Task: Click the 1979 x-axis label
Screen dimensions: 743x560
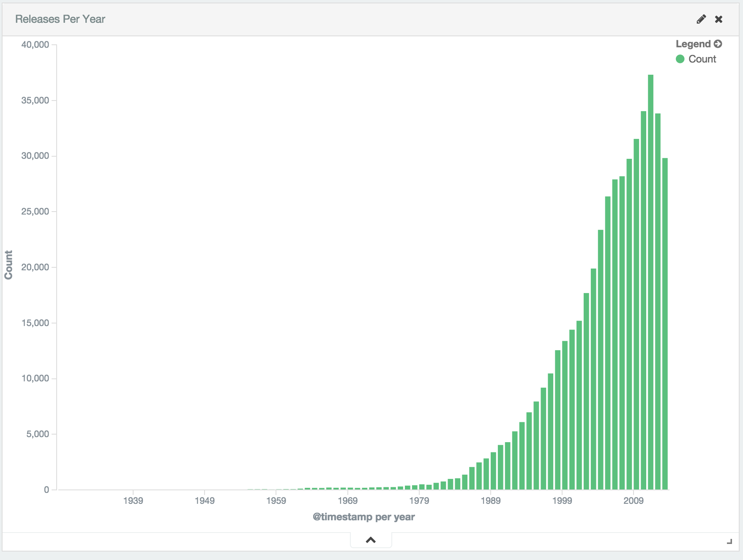Action: [419, 500]
